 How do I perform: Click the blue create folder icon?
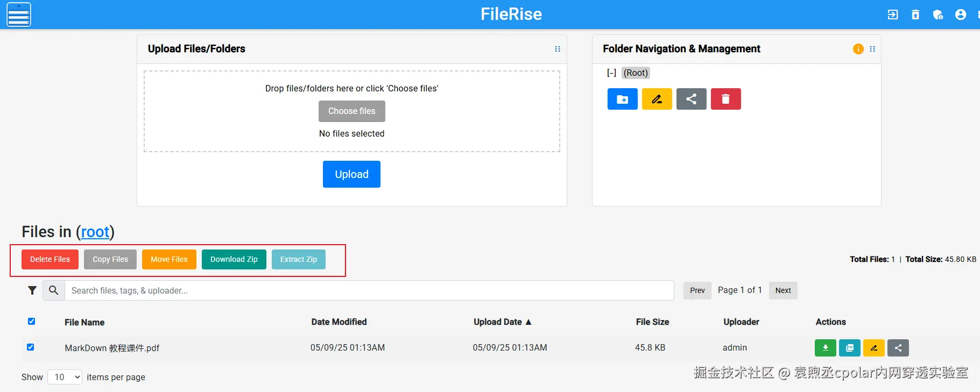623,99
